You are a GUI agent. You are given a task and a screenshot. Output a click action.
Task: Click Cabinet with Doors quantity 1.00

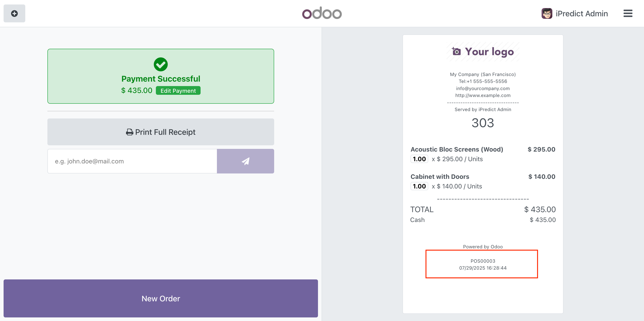point(419,186)
